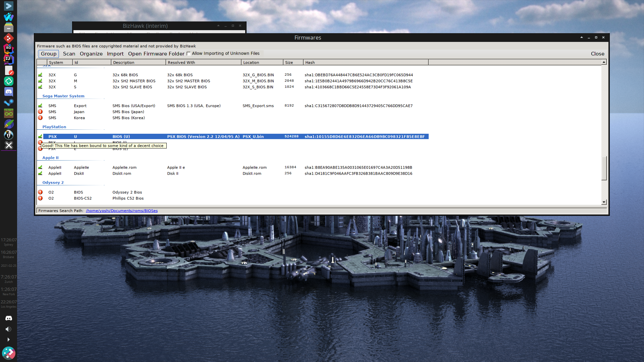
Task: Open IntelliJ IDEA icon in dock
Action: tap(9, 59)
